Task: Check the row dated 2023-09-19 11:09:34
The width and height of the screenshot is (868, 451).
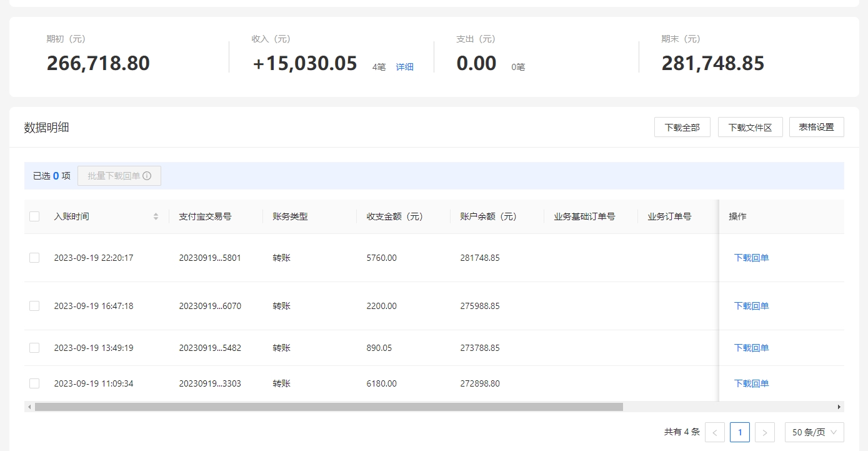Action: (34, 383)
